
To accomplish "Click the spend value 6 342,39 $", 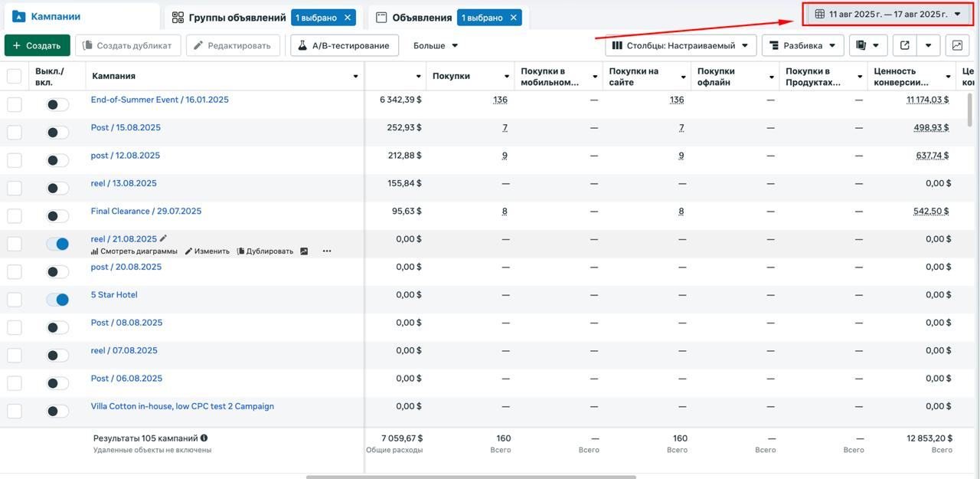I will click(x=400, y=100).
